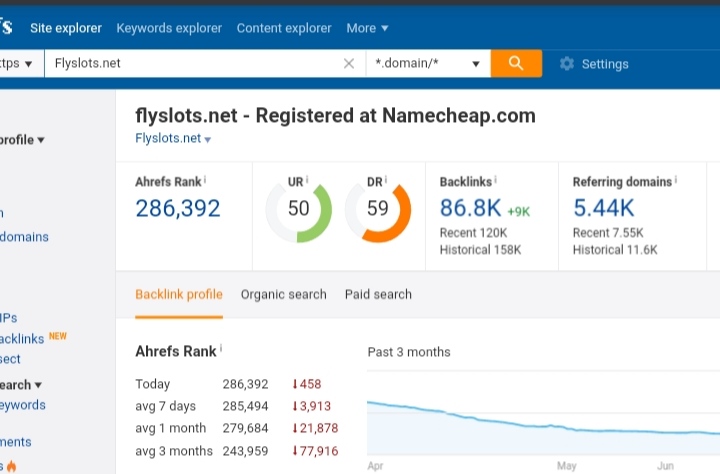The image size is (720, 474).
Task: Collapse the profile section in sidebar
Action: pos(22,140)
